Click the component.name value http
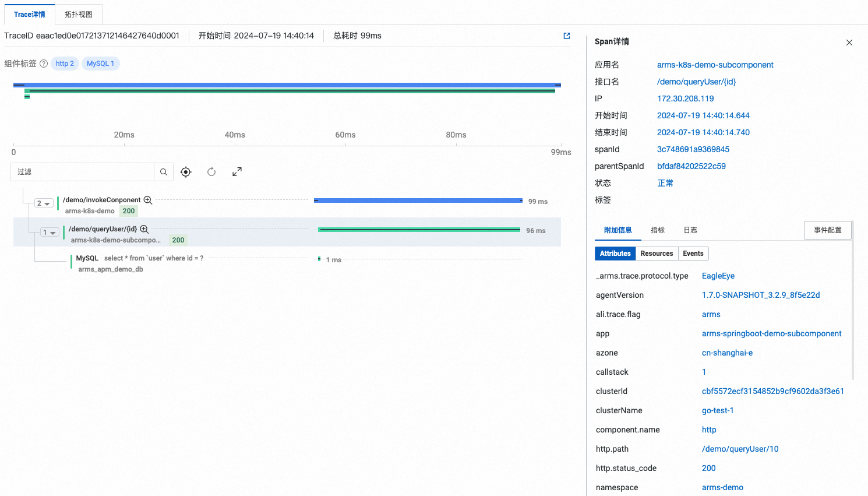 click(709, 430)
